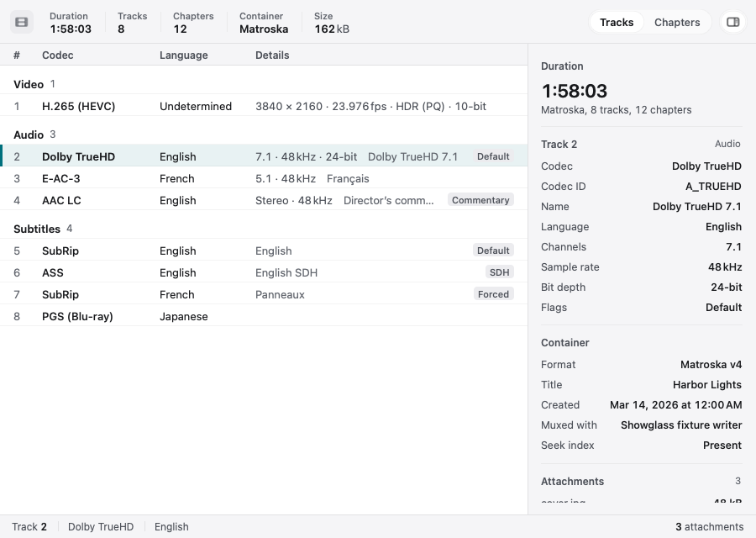Click the Audio group heading
This screenshot has height=538, width=756.
pos(29,134)
